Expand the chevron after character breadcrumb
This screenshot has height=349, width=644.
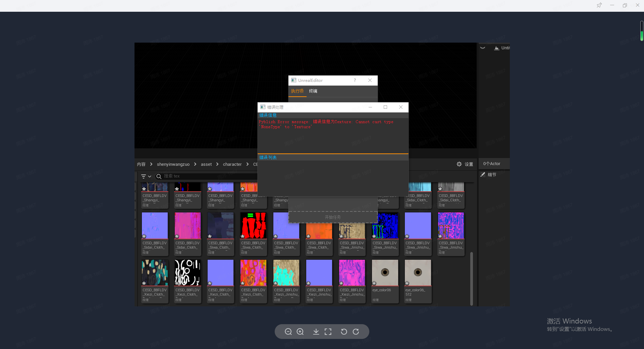pos(248,164)
